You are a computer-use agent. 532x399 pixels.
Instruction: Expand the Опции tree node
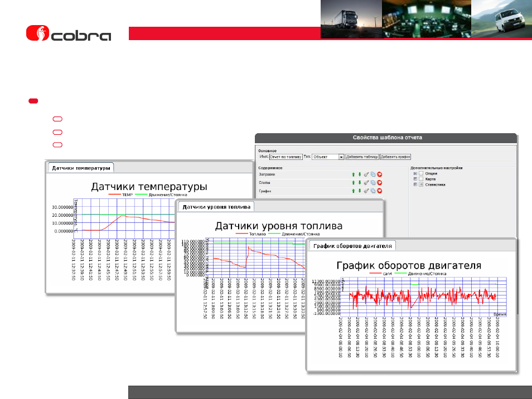(x=415, y=173)
